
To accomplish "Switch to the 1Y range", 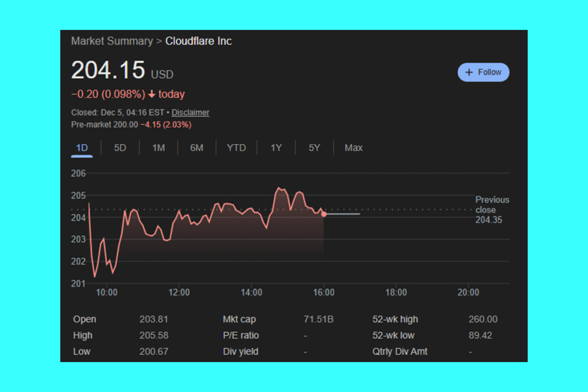I will coord(276,148).
